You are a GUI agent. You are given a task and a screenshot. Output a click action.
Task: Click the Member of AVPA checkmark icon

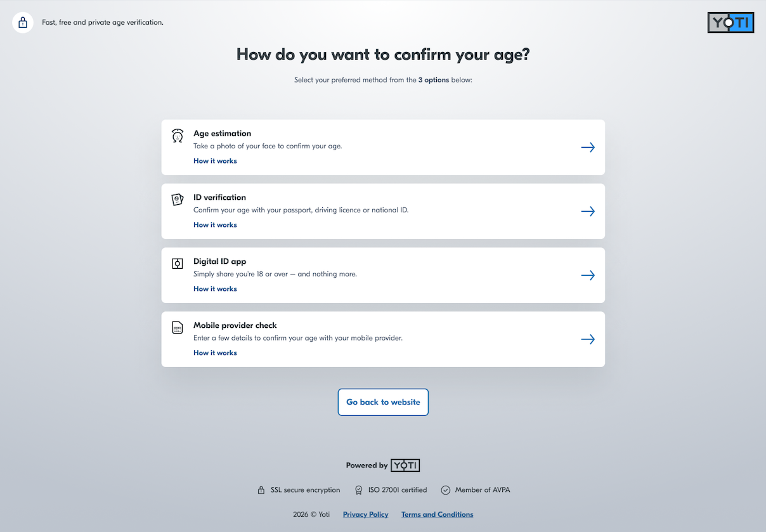[445, 490]
